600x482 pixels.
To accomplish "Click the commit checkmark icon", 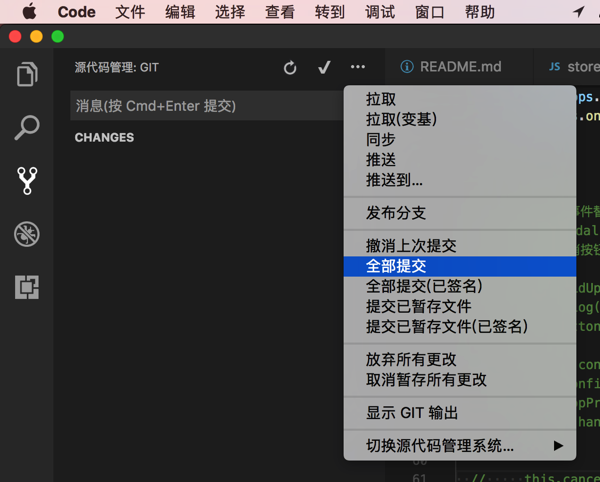I will click(324, 67).
